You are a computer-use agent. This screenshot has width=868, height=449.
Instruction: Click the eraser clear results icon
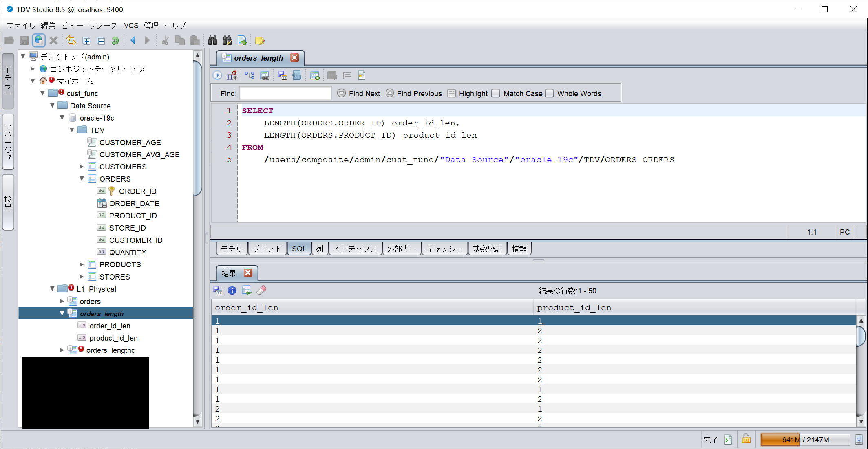(x=262, y=290)
